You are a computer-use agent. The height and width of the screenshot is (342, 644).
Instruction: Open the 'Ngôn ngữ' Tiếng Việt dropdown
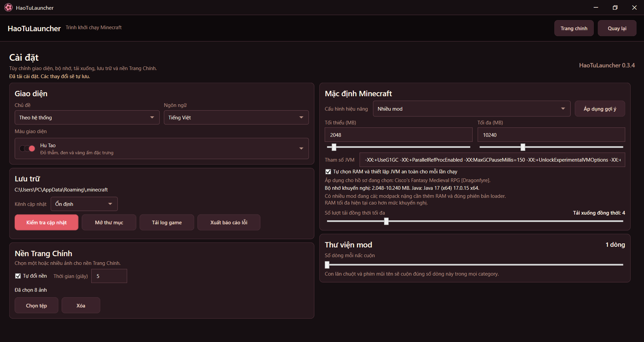point(236,117)
